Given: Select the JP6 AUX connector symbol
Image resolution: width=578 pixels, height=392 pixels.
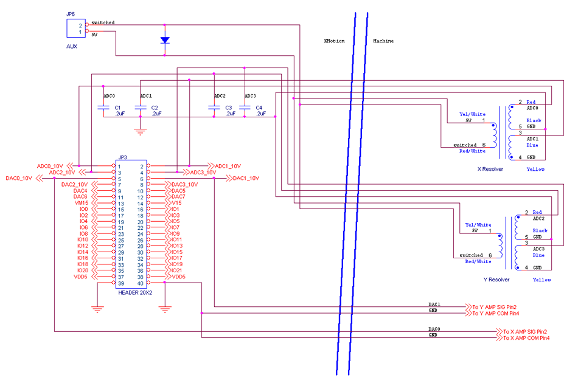Looking at the screenshot, I should tap(75, 27).
